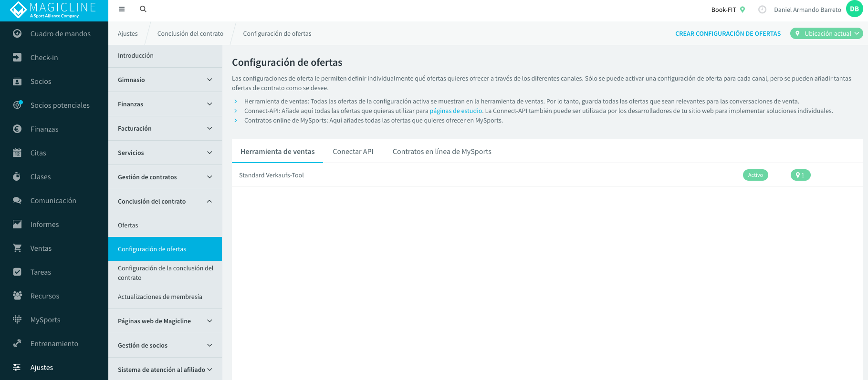Click Configuración de ofertas breadcrumb

277,33
